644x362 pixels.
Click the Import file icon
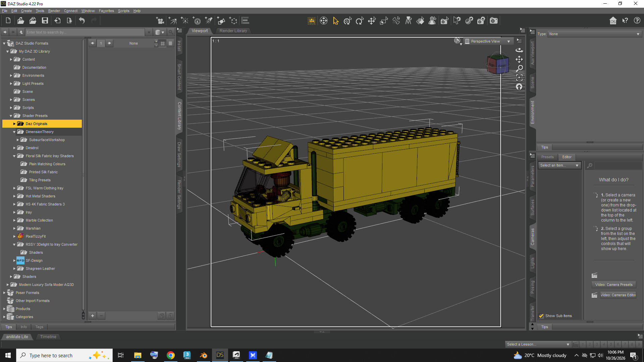click(x=58, y=21)
